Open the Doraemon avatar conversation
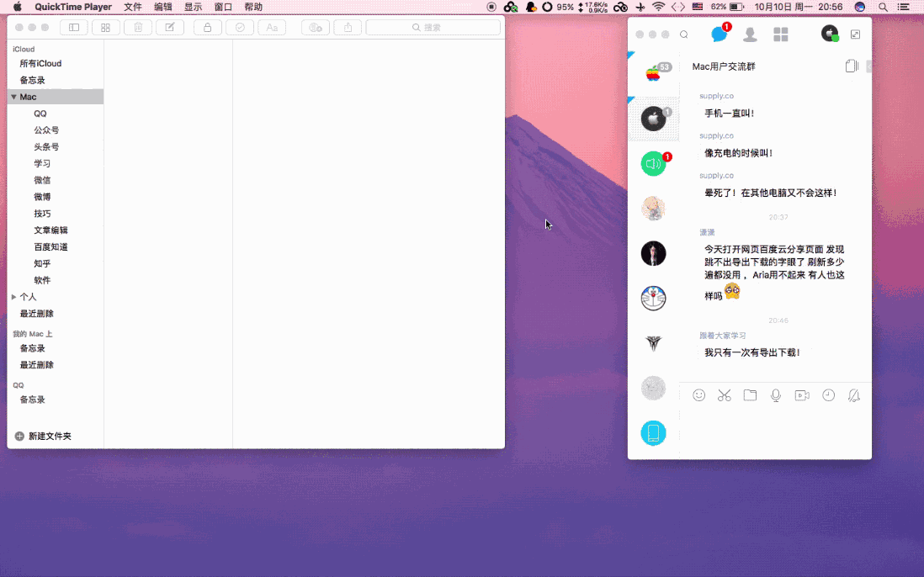The height and width of the screenshot is (577, 924). [x=653, y=298]
